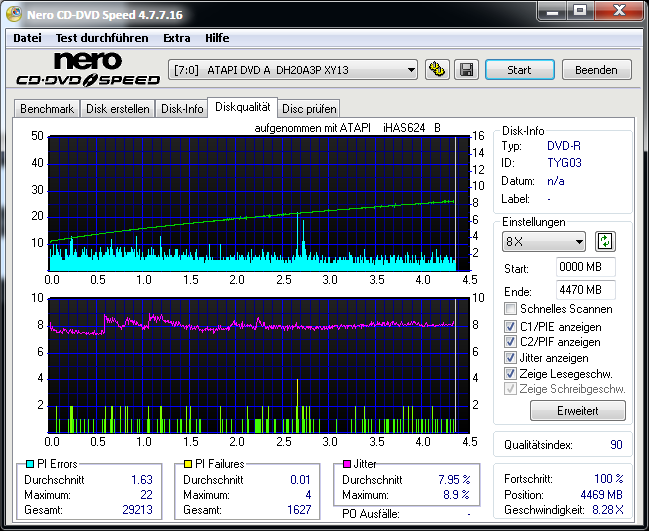
Task: Open the 8X scan speed dropdown
Action: tap(543, 241)
